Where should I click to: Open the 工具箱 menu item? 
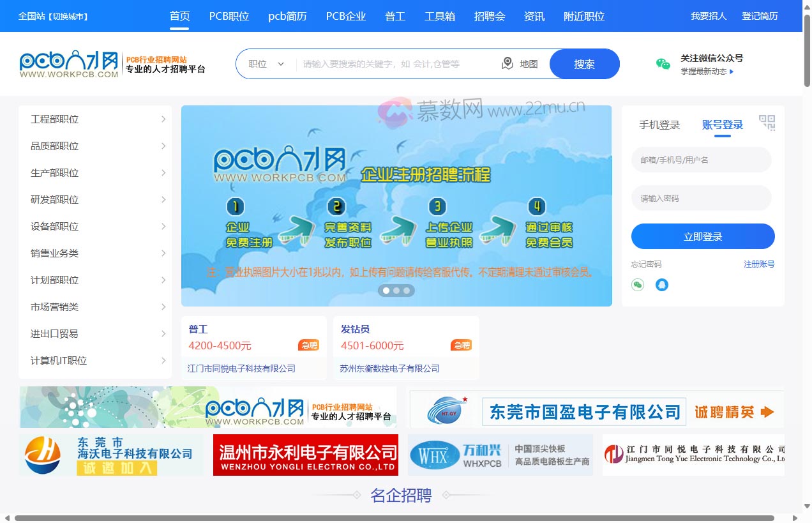[439, 16]
